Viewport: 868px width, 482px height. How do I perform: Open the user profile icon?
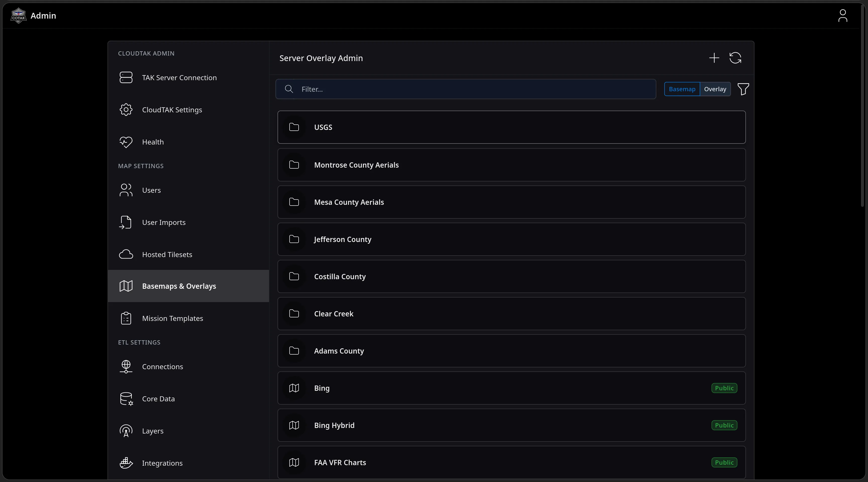pyautogui.click(x=843, y=16)
